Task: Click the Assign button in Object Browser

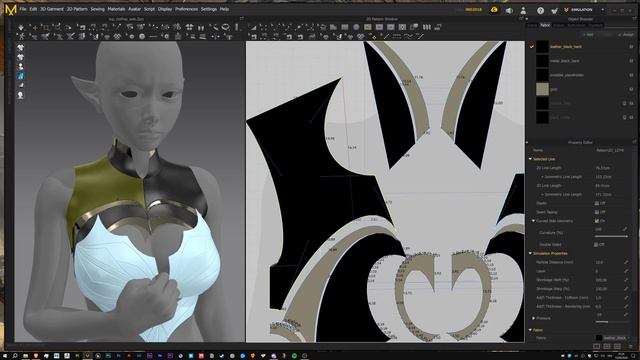Action: (626, 35)
